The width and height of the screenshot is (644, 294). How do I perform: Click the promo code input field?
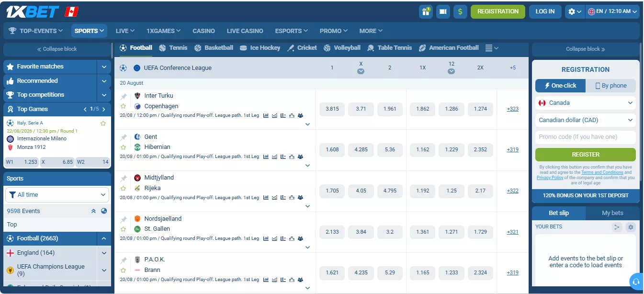coord(586,137)
